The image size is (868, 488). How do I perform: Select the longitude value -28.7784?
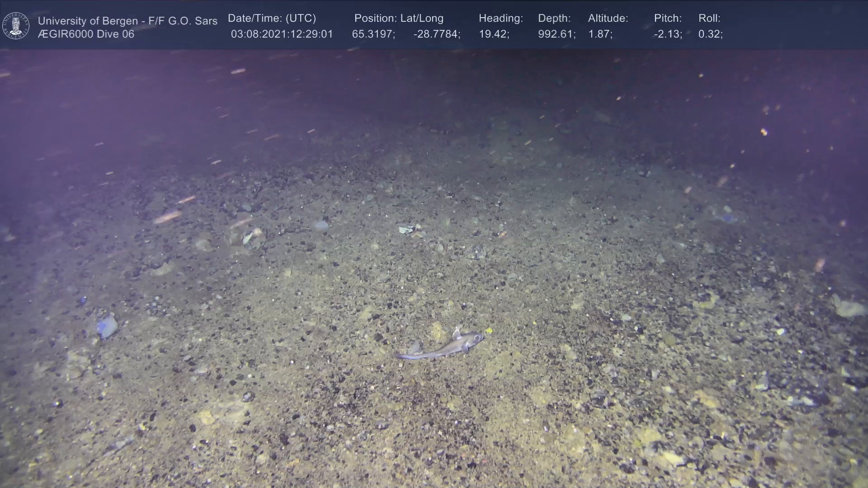(436, 34)
